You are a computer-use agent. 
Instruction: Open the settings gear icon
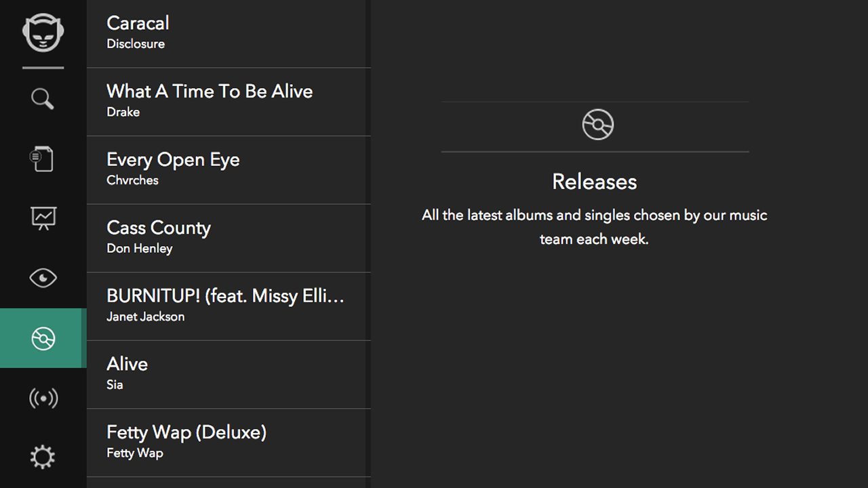(x=43, y=457)
